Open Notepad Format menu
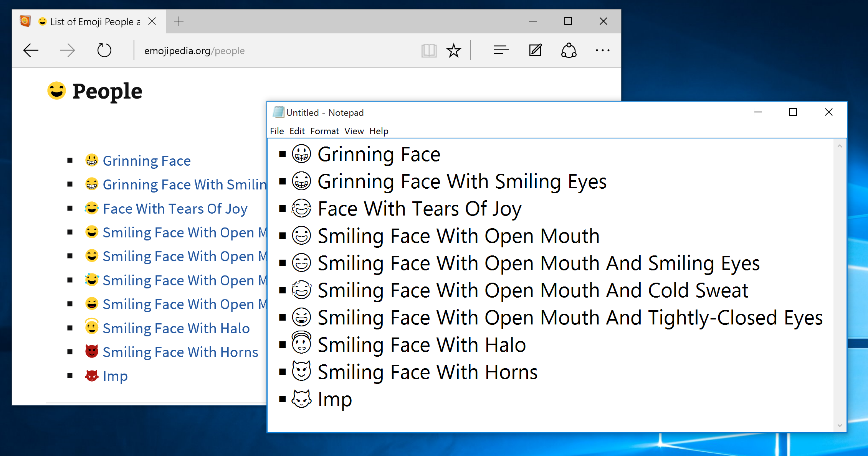Image resolution: width=868 pixels, height=456 pixels. (x=324, y=131)
